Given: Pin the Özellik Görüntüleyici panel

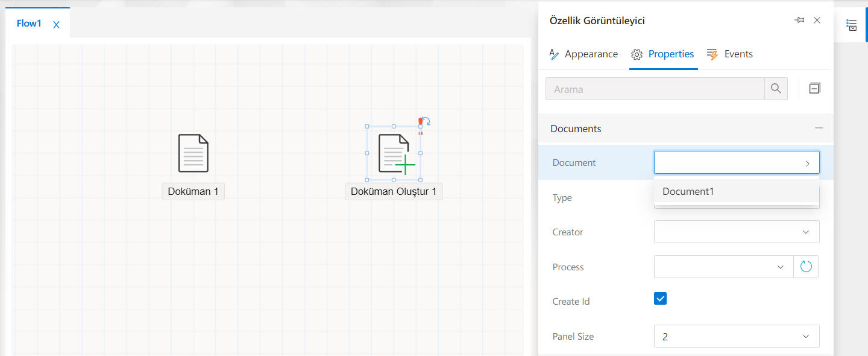Looking at the screenshot, I should coord(799,21).
